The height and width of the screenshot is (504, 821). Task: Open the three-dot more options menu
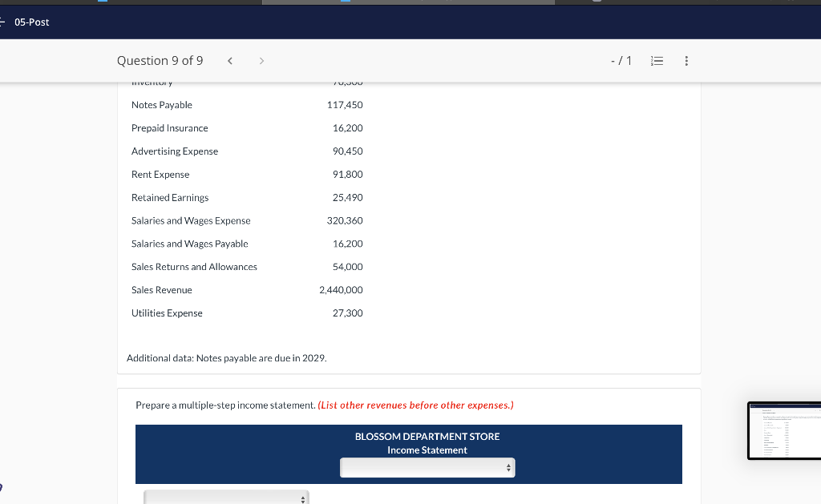(686, 61)
